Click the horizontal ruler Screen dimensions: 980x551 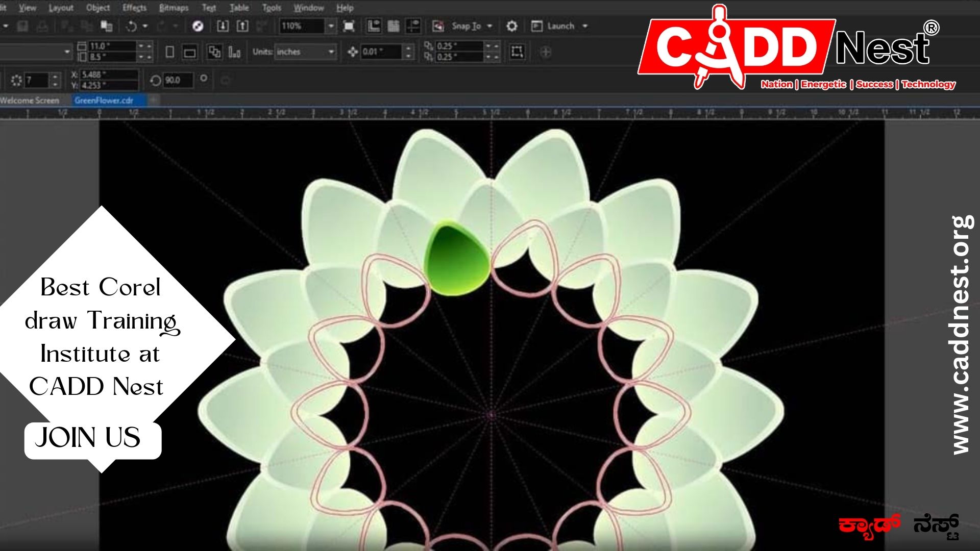(x=490, y=113)
